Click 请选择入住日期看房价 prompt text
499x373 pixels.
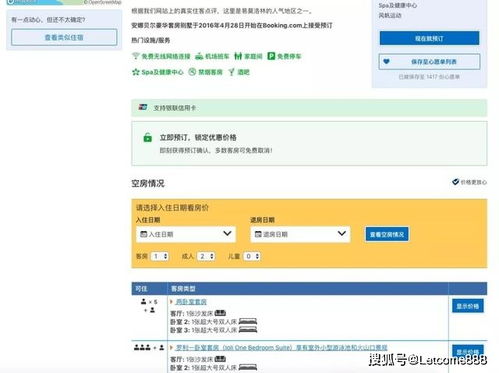point(172,208)
